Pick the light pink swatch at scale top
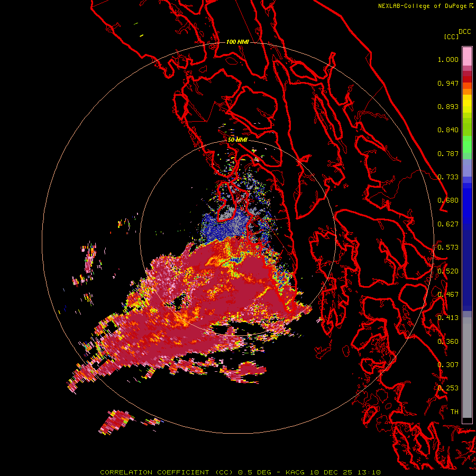The image size is (476, 476). pyautogui.click(x=467, y=57)
